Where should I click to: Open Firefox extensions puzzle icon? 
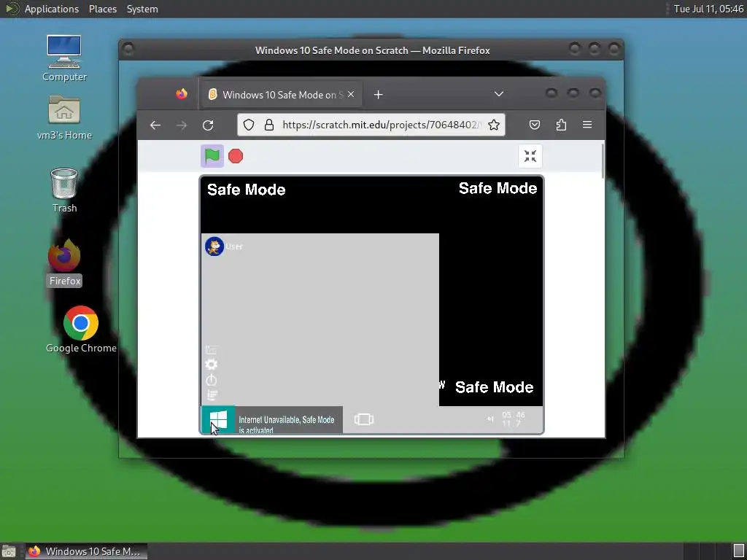click(561, 125)
